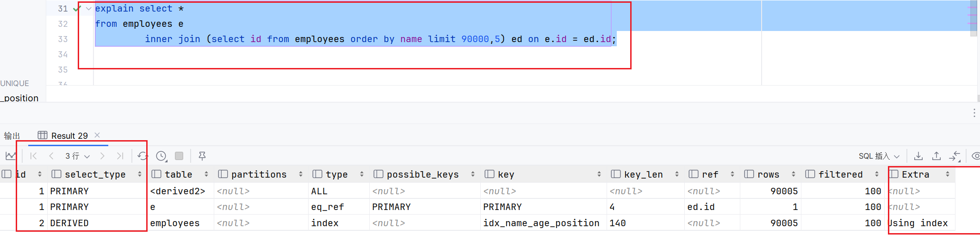Click the green checkmark on line 31
Screen dimensions: 980x247
click(x=77, y=8)
